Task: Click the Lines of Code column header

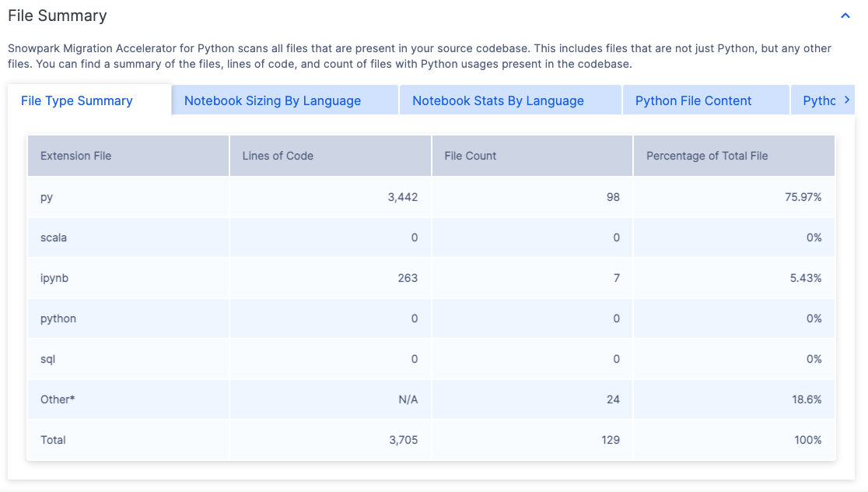Action: (278, 156)
